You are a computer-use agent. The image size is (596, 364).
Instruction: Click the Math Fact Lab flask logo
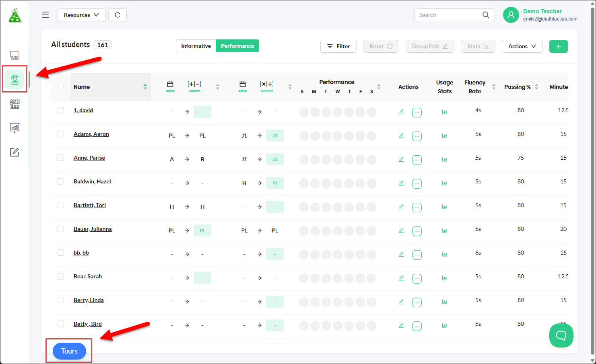[x=15, y=15]
